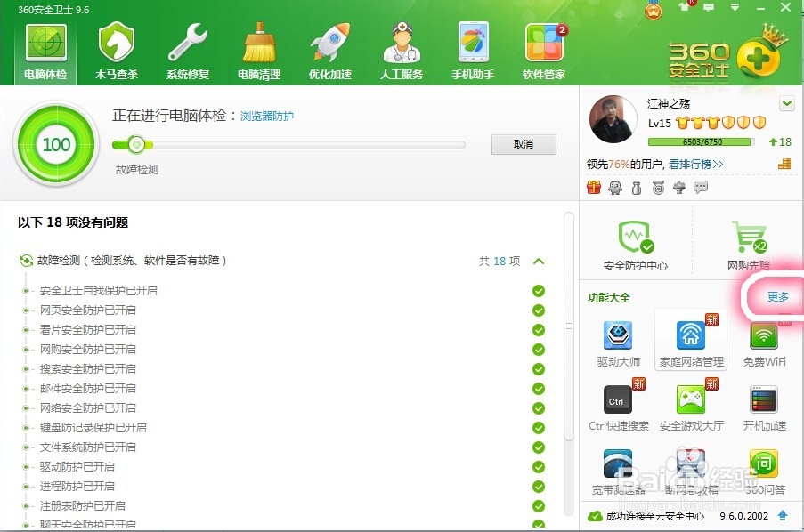Click the medal icon in title bar

pos(654,11)
